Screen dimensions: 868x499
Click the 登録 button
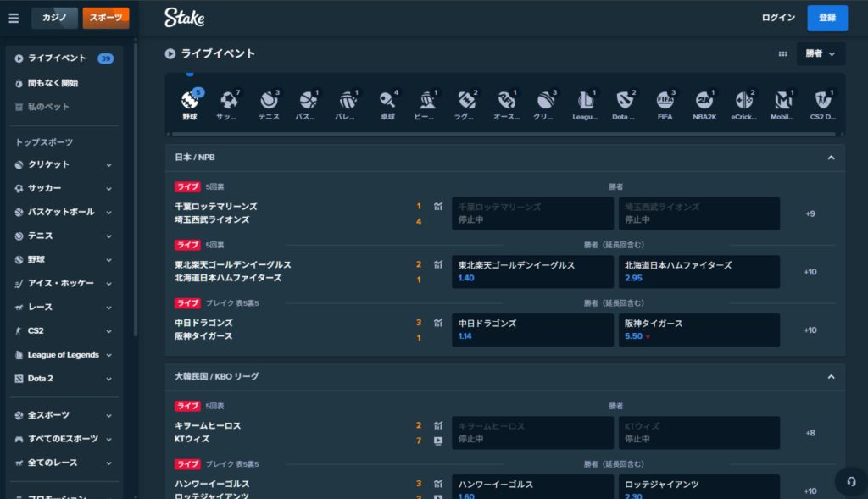(827, 18)
